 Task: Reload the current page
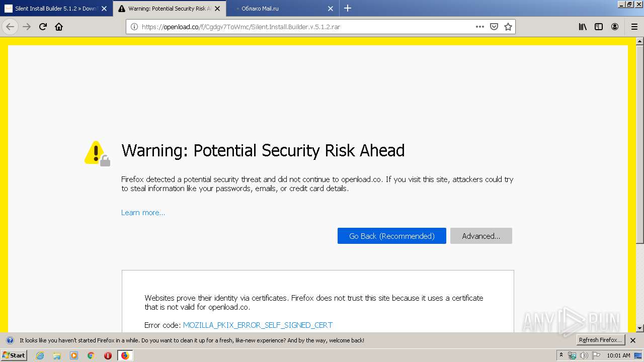(43, 27)
